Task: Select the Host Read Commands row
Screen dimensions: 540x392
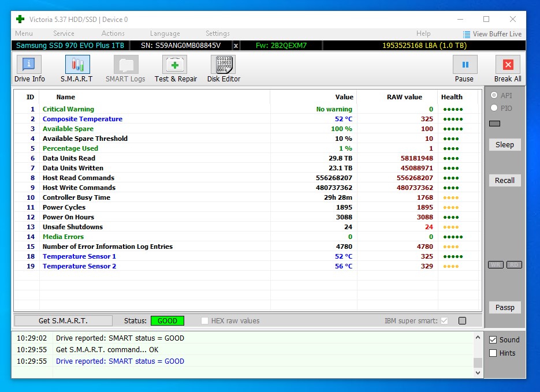Action: (247, 178)
